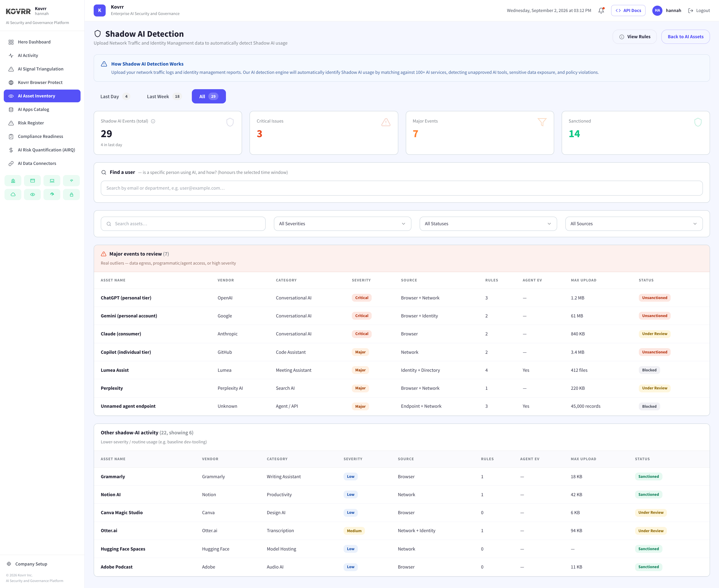Click the globe icon for Kovrr Browser Protect
The height and width of the screenshot is (588, 719).
11,83
